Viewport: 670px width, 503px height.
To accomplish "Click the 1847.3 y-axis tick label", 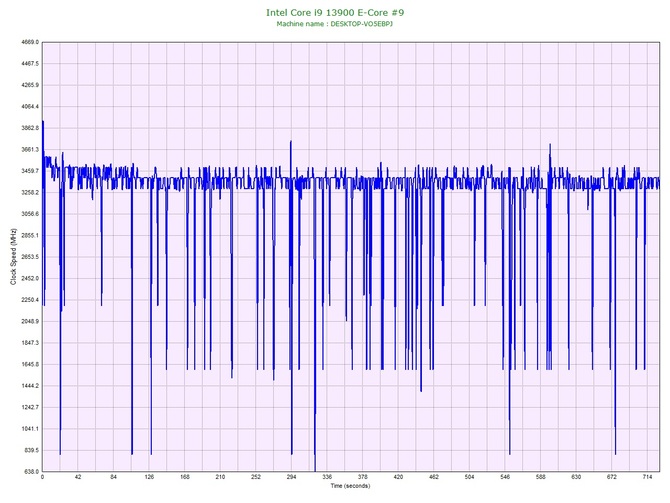I will pos(30,343).
